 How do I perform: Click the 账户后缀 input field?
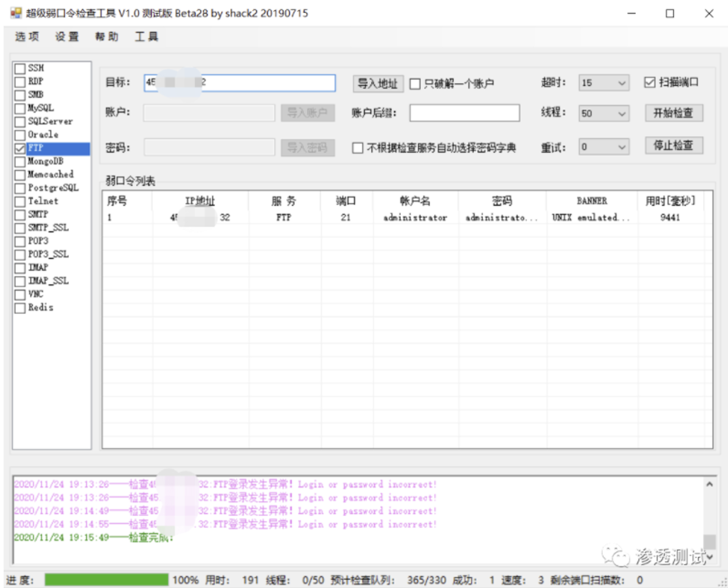(464, 113)
